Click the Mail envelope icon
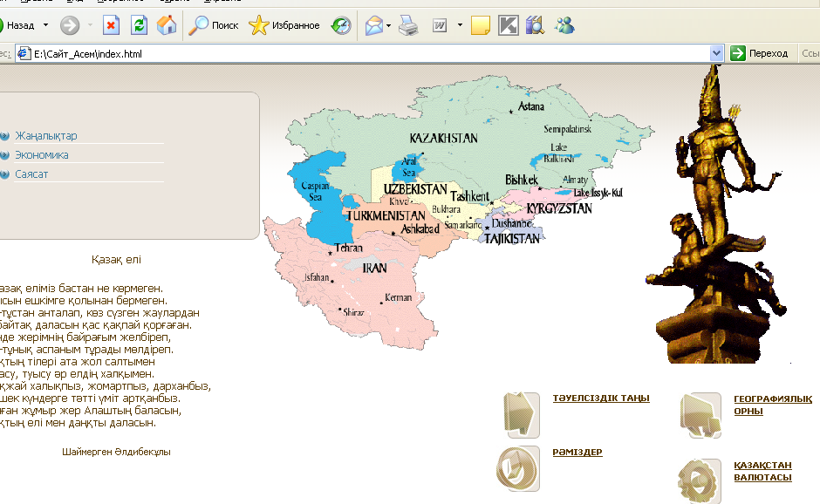 coord(374,25)
